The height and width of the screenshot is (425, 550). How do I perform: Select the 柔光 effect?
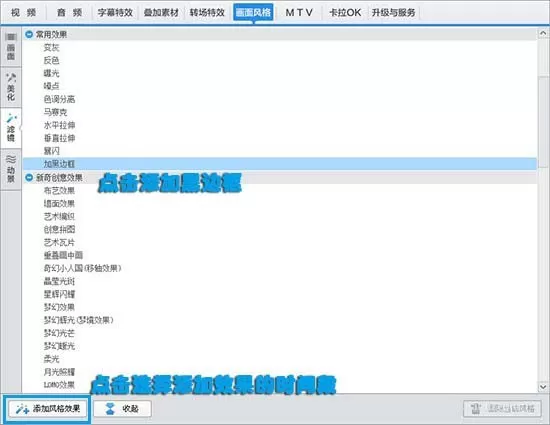pos(52,359)
